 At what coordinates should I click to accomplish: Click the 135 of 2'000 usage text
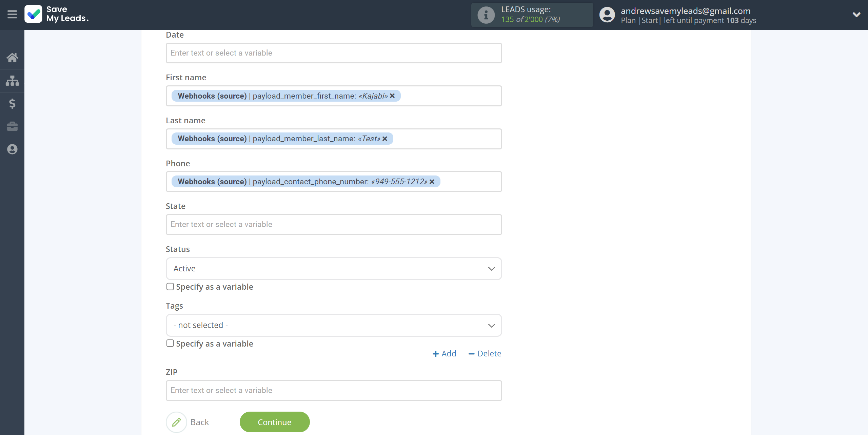tap(530, 20)
